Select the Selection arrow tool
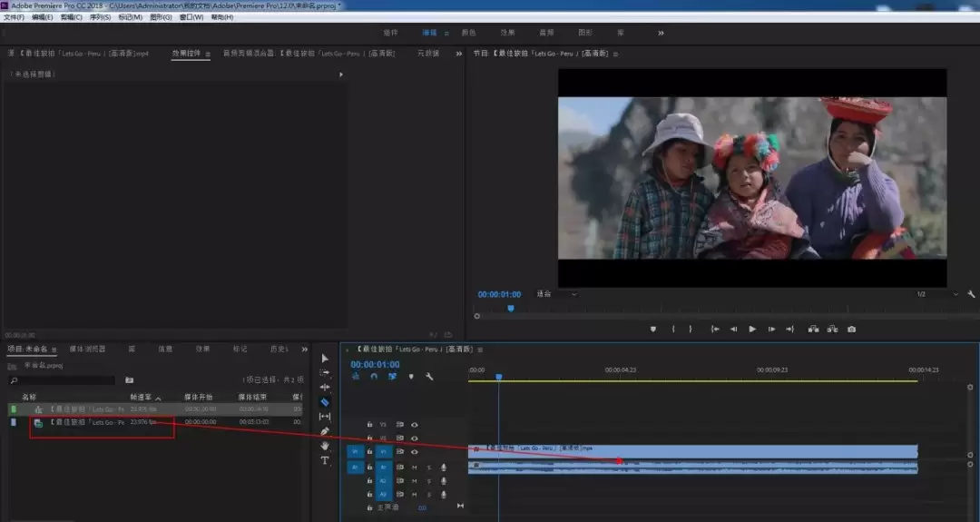 click(324, 359)
